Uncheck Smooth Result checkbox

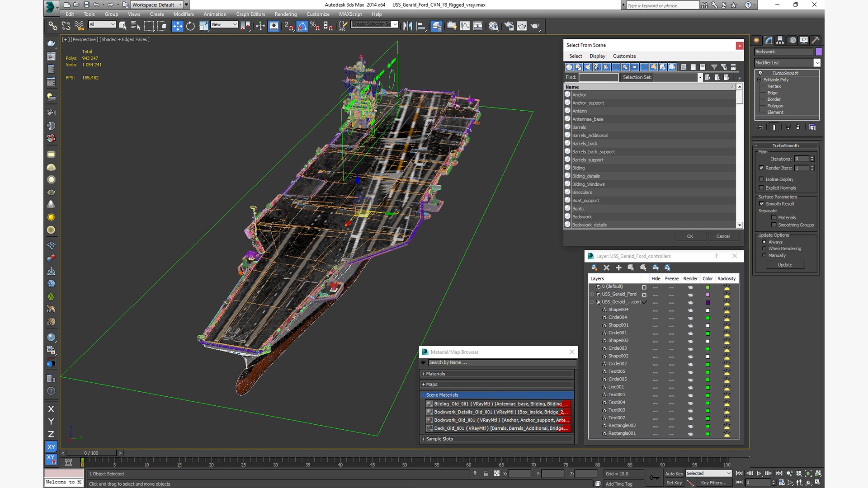(x=762, y=204)
